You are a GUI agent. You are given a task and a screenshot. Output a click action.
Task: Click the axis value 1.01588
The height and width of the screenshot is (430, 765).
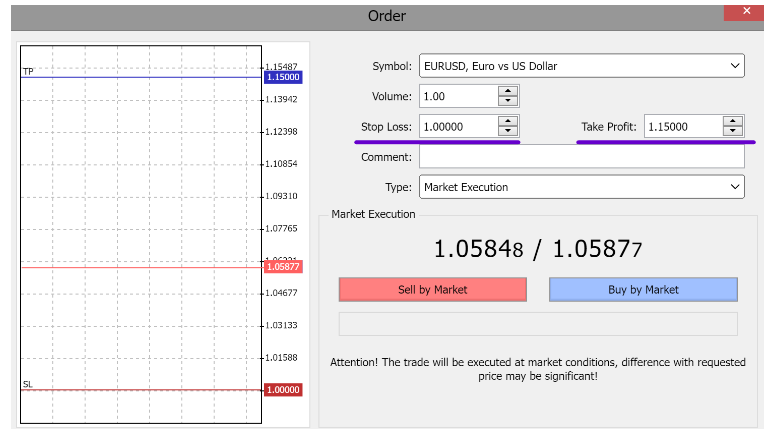[x=282, y=357]
